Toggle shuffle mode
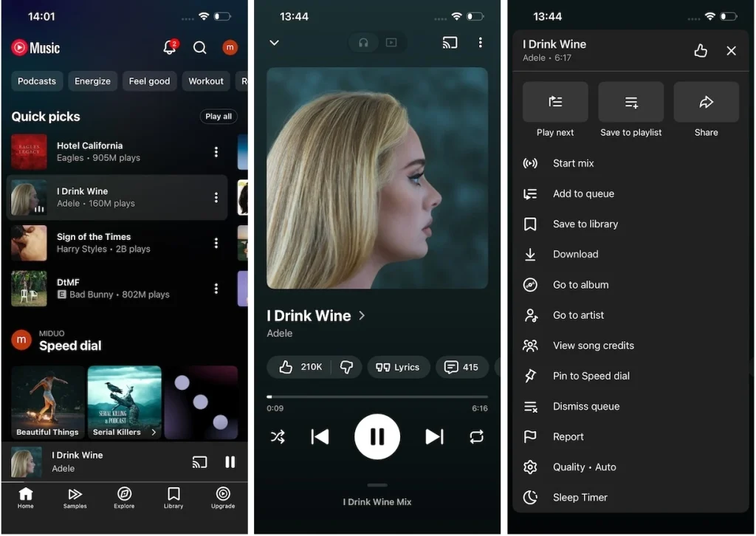 (x=278, y=437)
